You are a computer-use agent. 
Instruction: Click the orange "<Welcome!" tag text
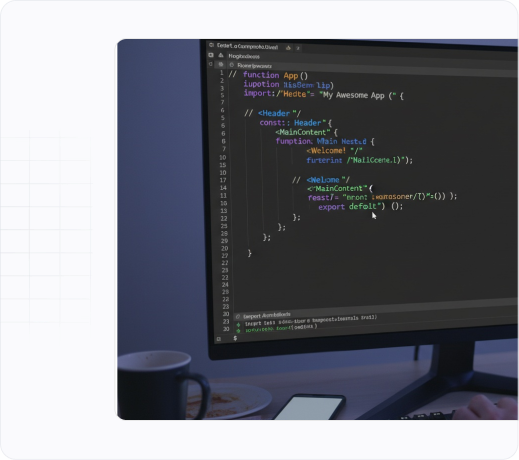(326, 151)
